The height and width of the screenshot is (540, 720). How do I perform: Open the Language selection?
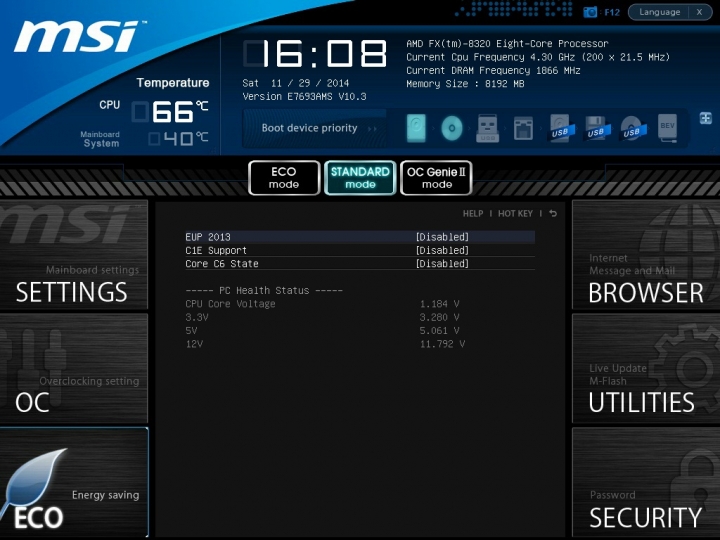pos(659,12)
